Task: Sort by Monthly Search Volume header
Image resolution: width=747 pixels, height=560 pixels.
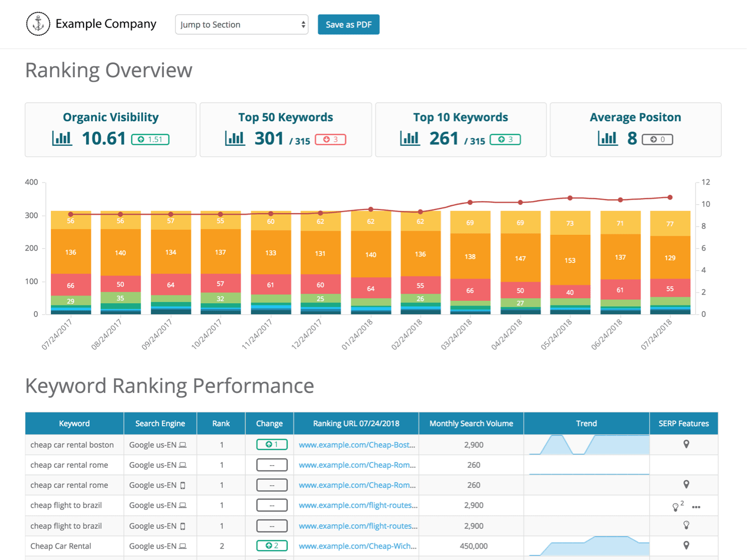Action: pyautogui.click(x=471, y=424)
